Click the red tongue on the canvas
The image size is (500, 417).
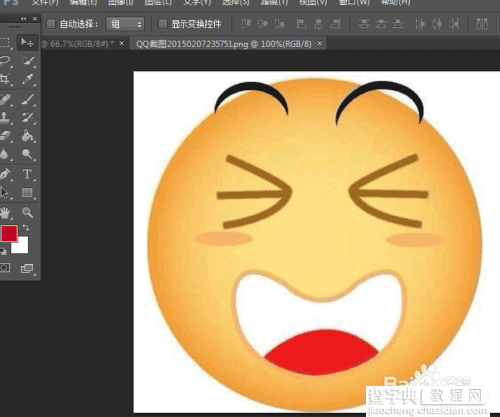[321, 353]
